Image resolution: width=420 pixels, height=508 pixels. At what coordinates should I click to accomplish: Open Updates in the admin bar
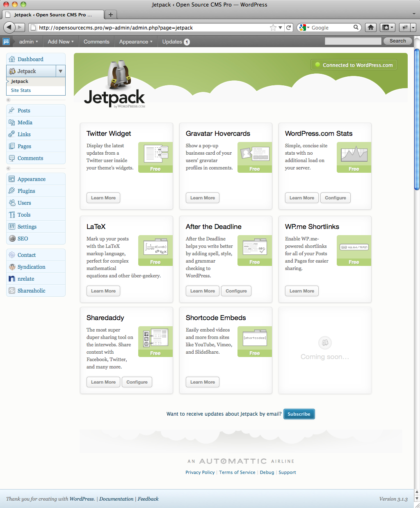[x=176, y=41]
